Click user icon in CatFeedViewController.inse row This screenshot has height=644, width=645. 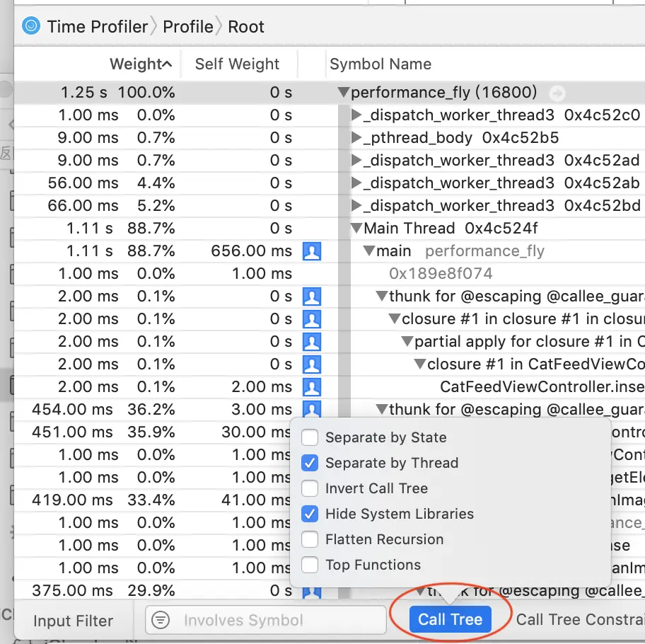[x=312, y=387]
